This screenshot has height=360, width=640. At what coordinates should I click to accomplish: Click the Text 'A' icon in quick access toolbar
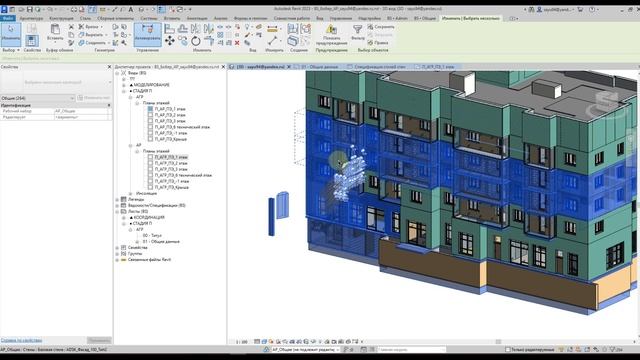[131, 9]
